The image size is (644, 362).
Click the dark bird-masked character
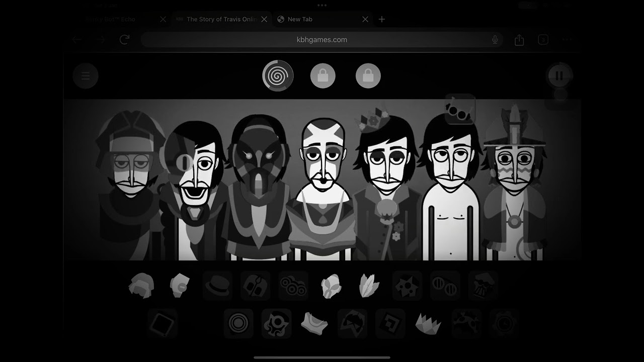tap(259, 187)
